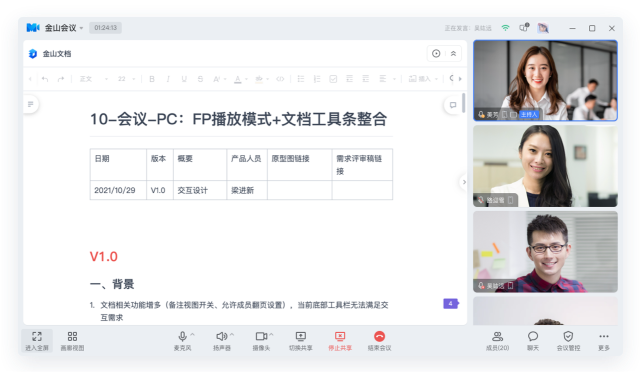The width and height of the screenshot is (641, 372).
Task: Toggle italic formatting
Action: click(168, 79)
